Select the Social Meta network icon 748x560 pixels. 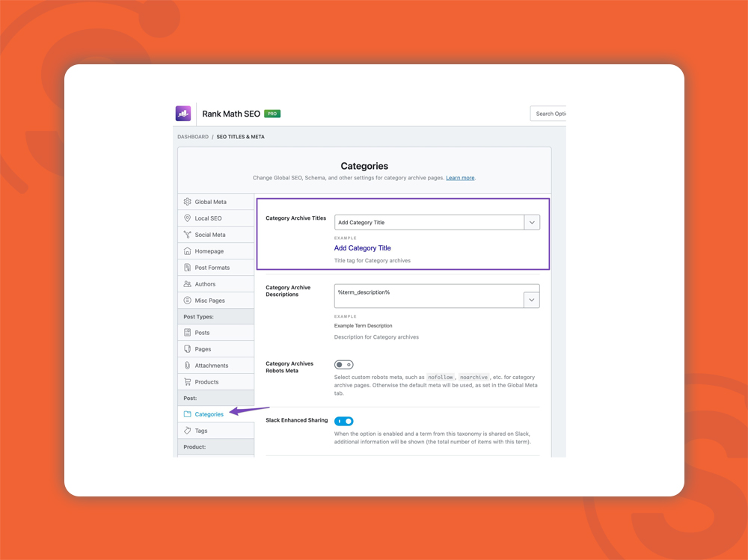tap(188, 235)
